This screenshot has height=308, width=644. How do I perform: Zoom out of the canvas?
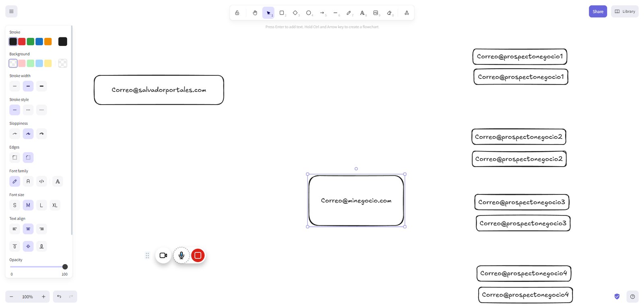pos(11,297)
